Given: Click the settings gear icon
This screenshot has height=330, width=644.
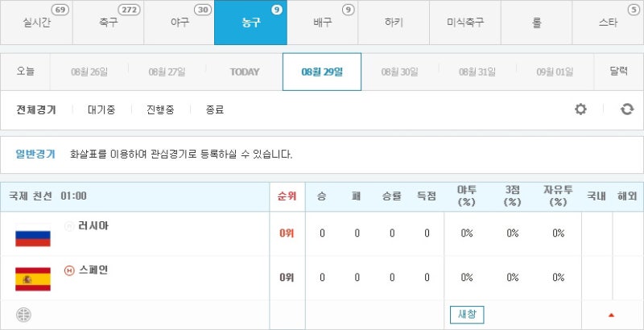Looking at the screenshot, I should click(580, 109).
